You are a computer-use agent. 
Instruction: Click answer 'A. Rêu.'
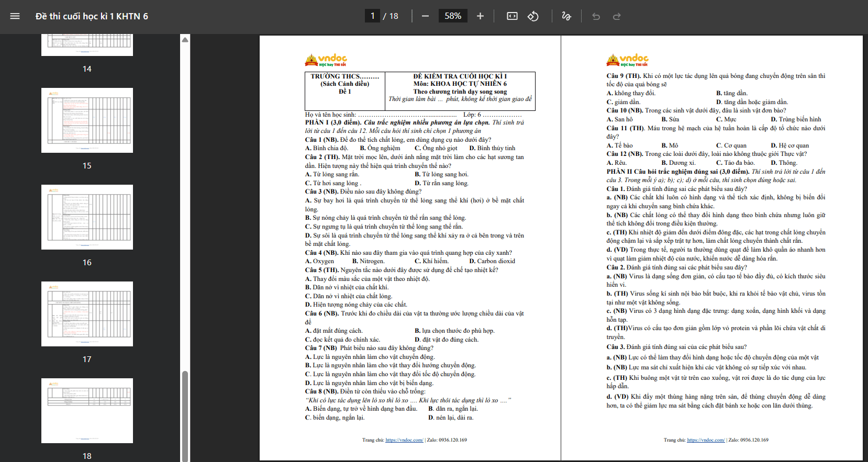tap(617, 163)
